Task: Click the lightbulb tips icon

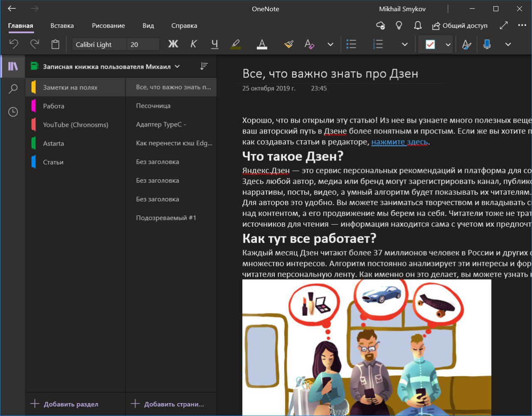Action: pyautogui.click(x=399, y=26)
